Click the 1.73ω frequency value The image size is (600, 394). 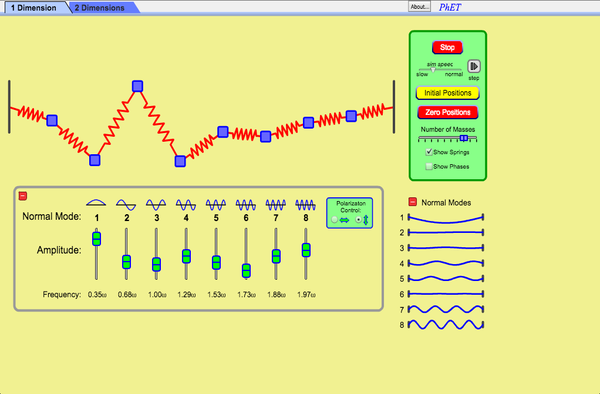pos(246,295)
